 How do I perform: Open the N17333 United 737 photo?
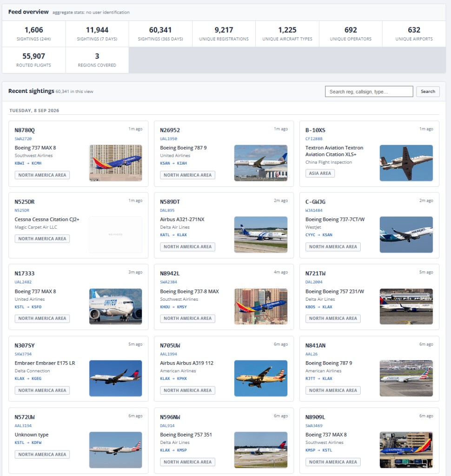tap(115, 307)
